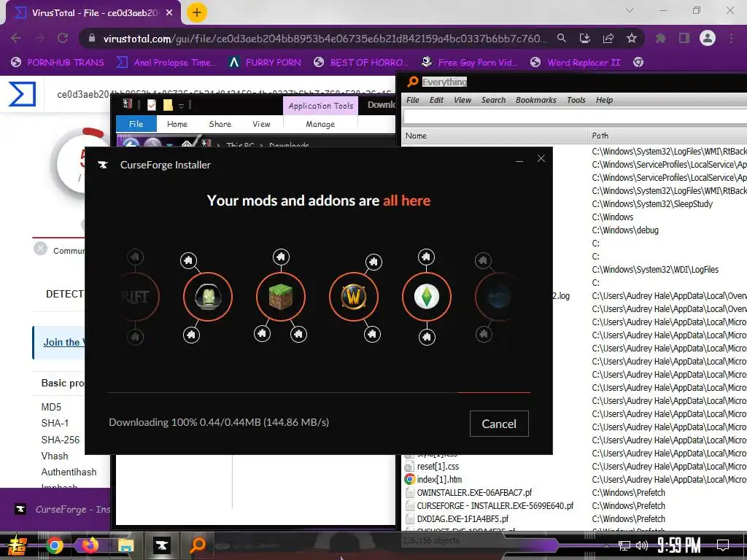The height and width of the screenshot is (560, 747).
Task: Open the Help menu in Everything
Action: 604,100
